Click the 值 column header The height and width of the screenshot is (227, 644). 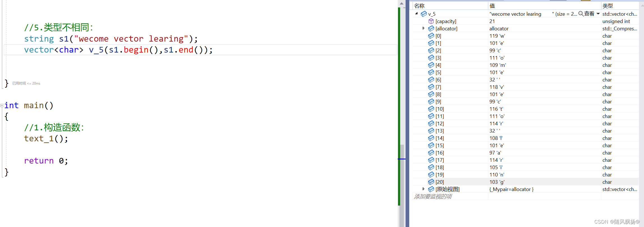pyautogui.click(x=544, y=6)
